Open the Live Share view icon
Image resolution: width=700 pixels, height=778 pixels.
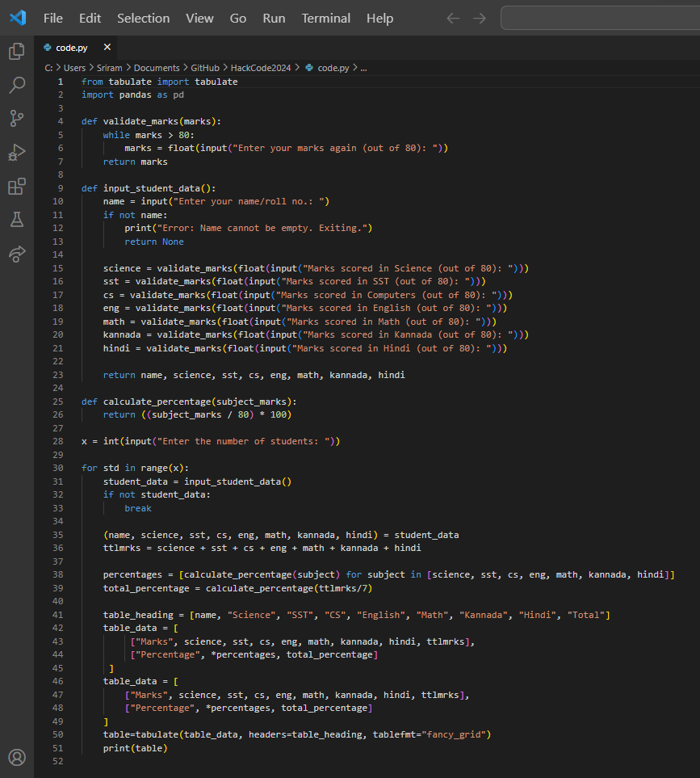(17, 254)
